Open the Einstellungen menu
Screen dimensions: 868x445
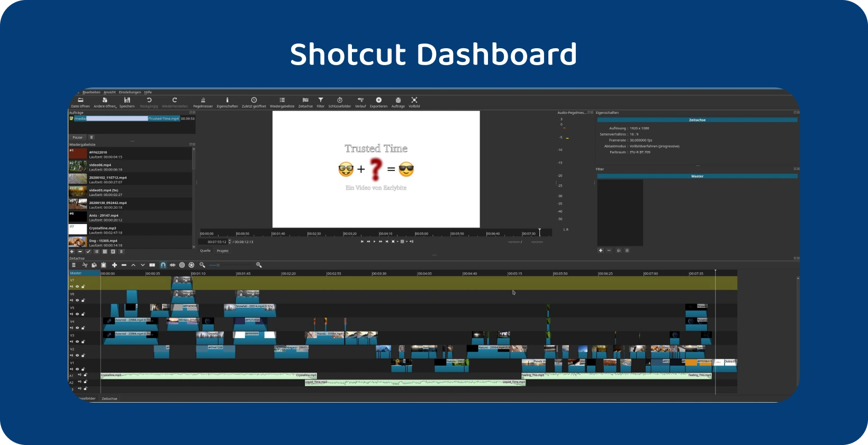(130, 92)
